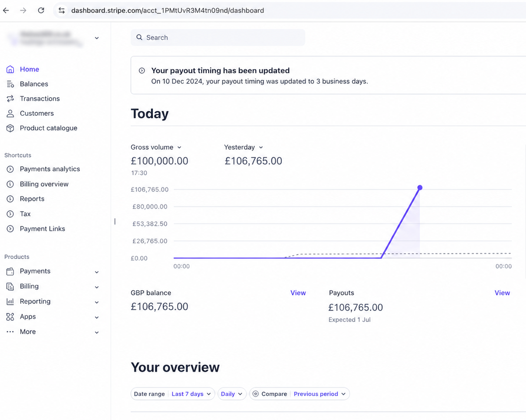Click the search magnifier icon
The image size is (526, 420).
[x=139, y=37]
